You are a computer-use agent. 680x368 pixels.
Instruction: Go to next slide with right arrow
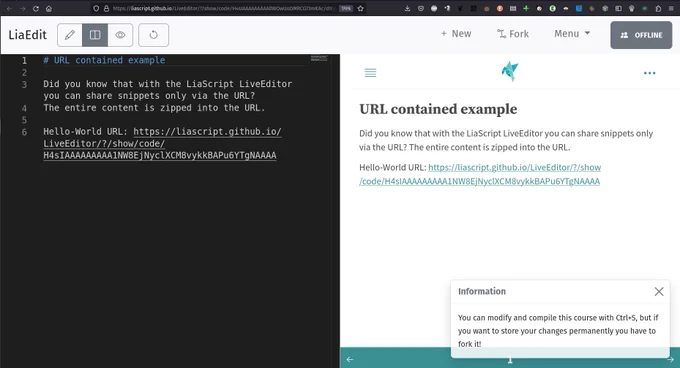pyautogui.click(x=670, y=359)
